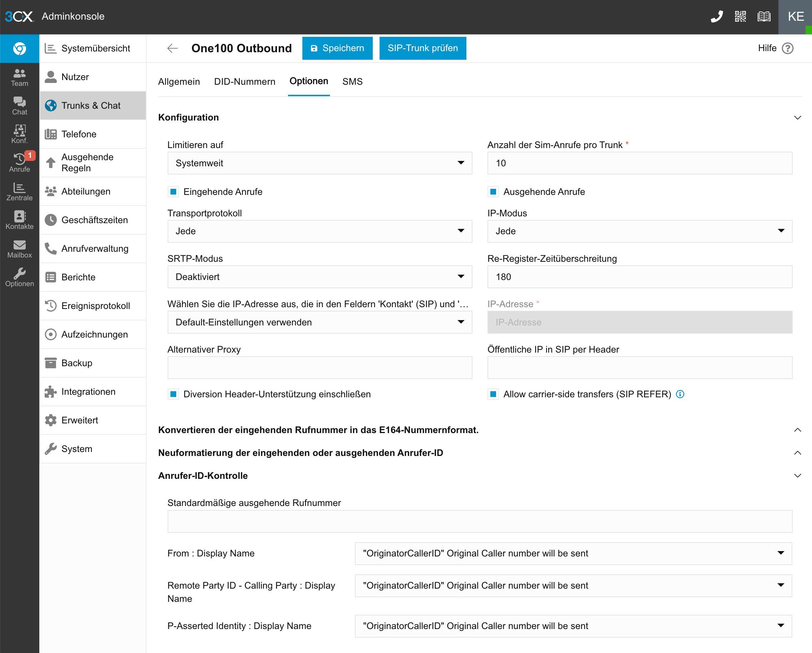Viewport: 812px width, 653px height.
Task: Show info about SIP REFER transfers
Action: [x=680, y=394]
